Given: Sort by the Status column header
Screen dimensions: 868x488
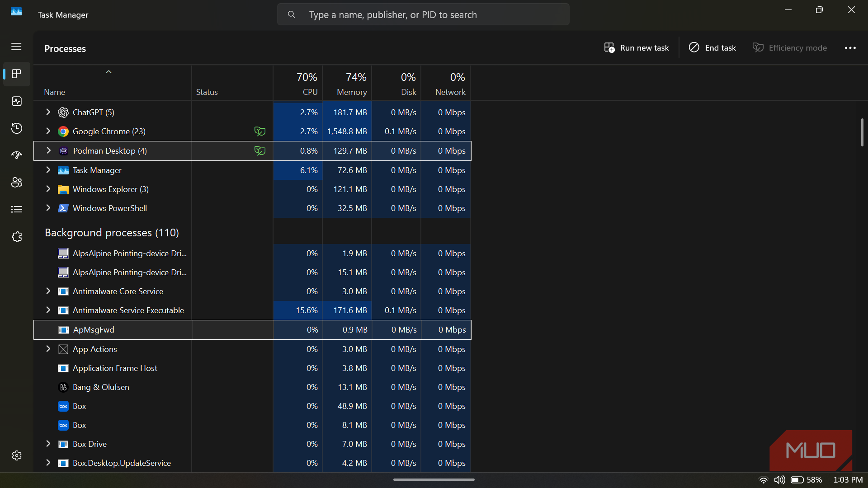Looking at the screenshot, I should coord(232,83).
